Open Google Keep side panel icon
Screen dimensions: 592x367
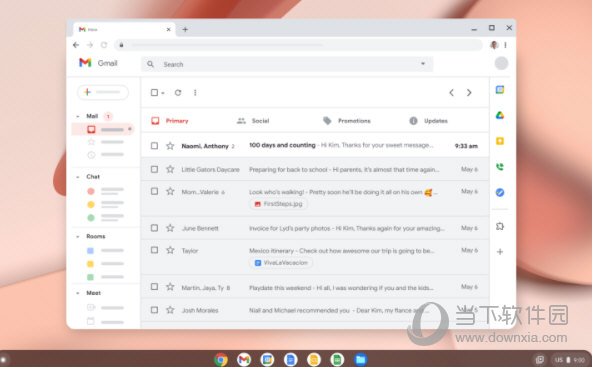(500, 141)
